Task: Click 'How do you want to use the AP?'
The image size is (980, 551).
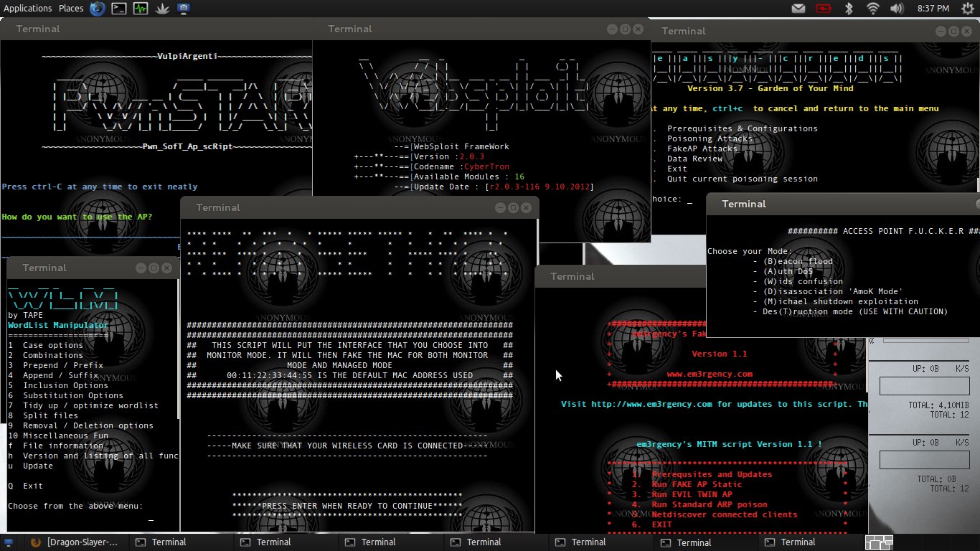Action: 77,217
